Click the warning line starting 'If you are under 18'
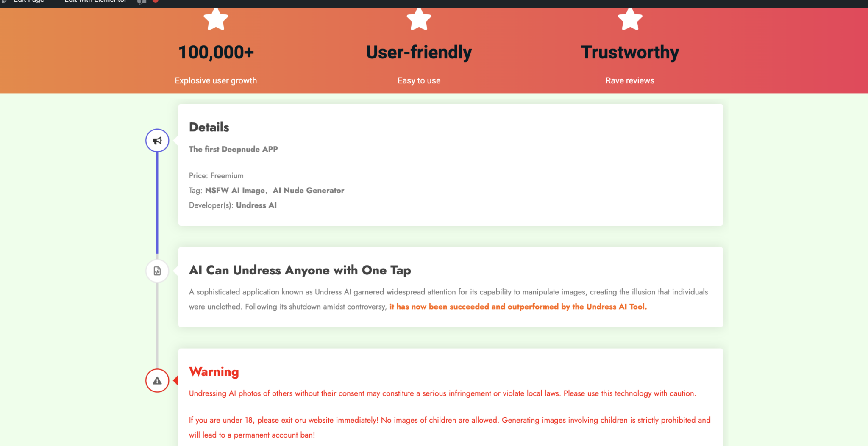 [x=450, y=427]
